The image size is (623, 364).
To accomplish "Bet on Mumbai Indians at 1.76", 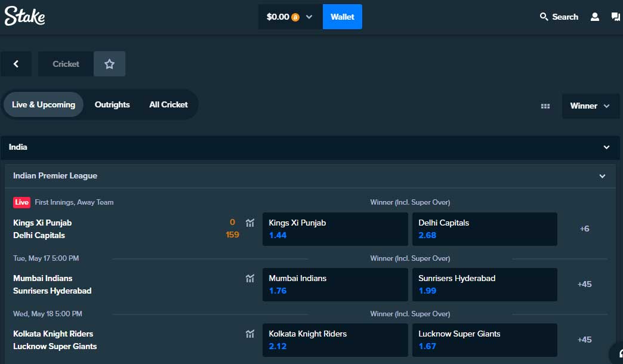I will [335, 285].
